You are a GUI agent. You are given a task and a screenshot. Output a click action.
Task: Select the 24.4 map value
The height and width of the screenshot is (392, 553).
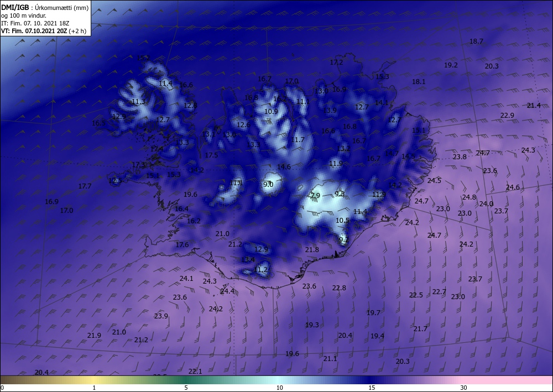(x=227, y=291)
